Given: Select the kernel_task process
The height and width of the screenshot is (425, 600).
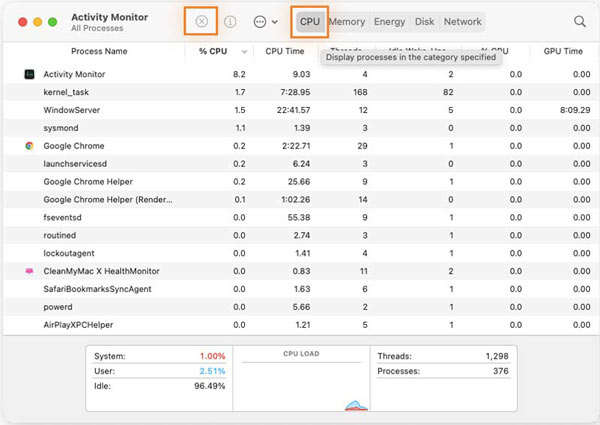Looking at the screenshot, I should click(300, 92).
